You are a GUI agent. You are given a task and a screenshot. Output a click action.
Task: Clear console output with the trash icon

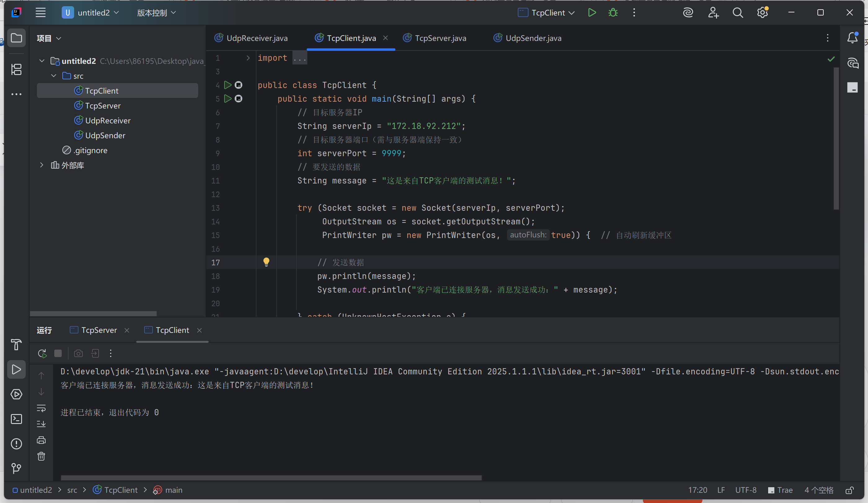(x=41, y=456)
